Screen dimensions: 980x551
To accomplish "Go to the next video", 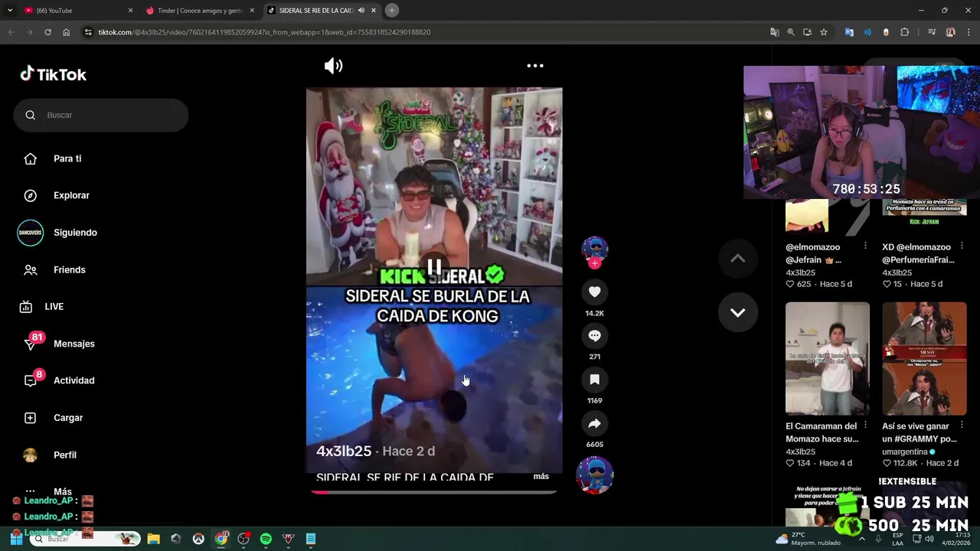I will (737, 312).
